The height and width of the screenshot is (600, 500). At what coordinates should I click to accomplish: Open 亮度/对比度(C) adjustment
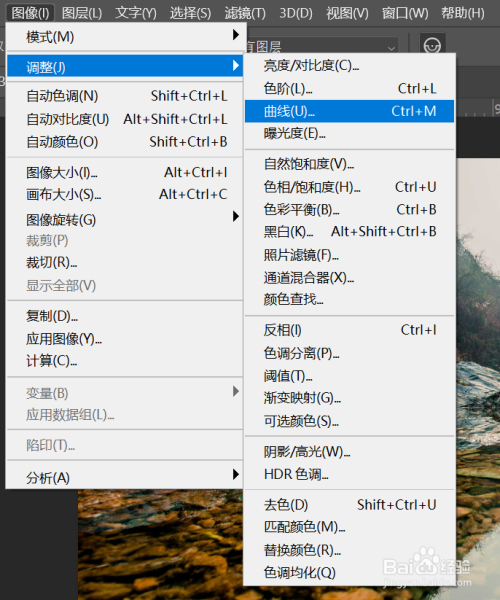click(x=349, y=66)
